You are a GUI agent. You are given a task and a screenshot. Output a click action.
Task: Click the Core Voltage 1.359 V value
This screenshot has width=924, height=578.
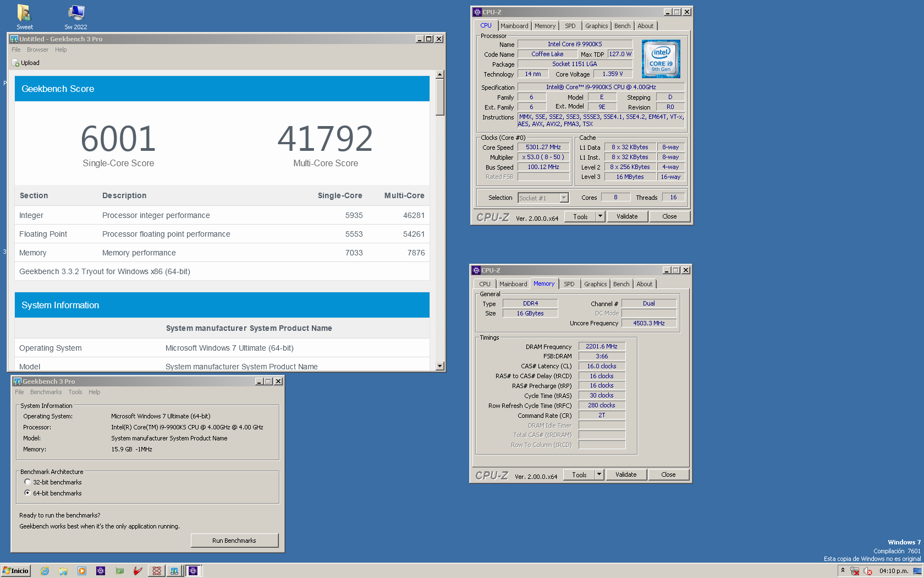(x=613, y=74)
